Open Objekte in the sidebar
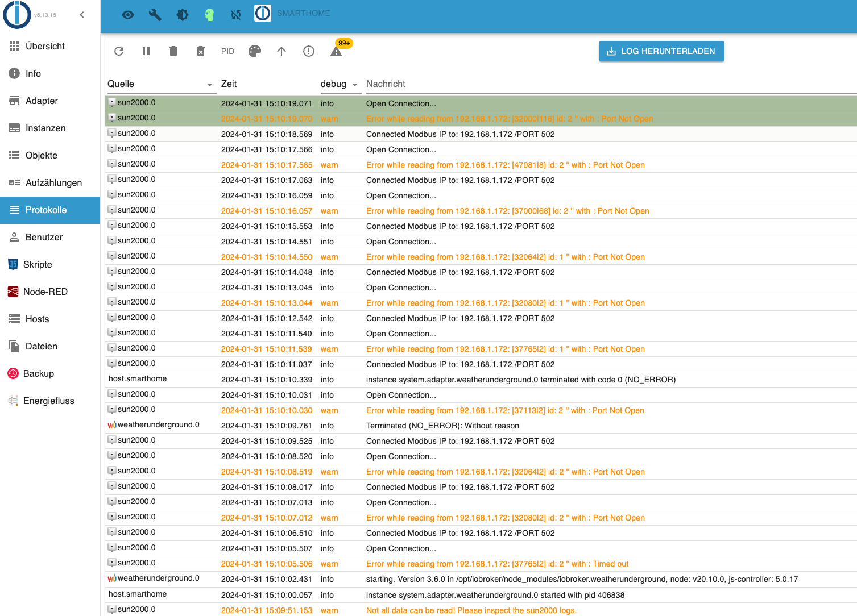 (50, 155)
